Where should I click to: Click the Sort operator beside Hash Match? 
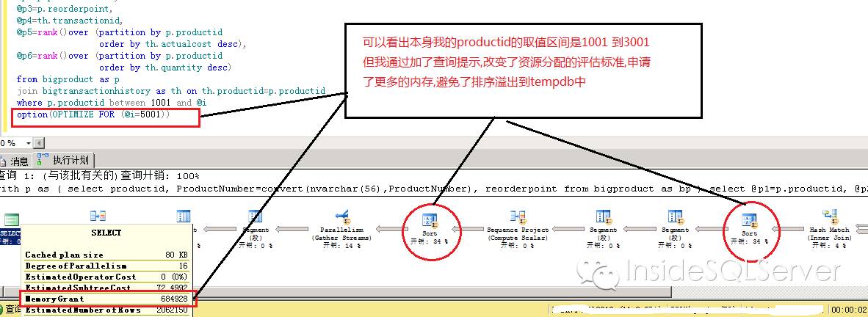coord(750,221)
